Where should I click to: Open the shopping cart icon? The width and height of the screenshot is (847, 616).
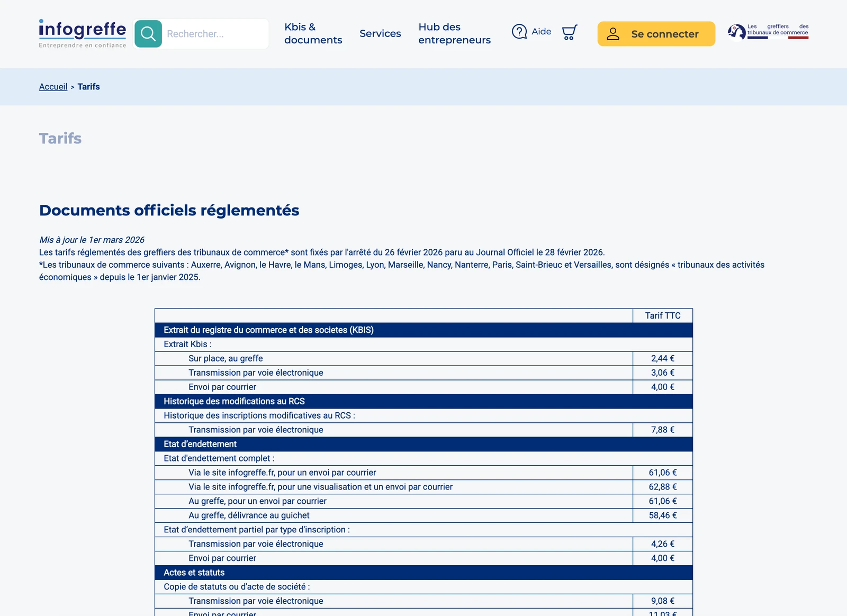pyautogui.click(x=570, y=32)
